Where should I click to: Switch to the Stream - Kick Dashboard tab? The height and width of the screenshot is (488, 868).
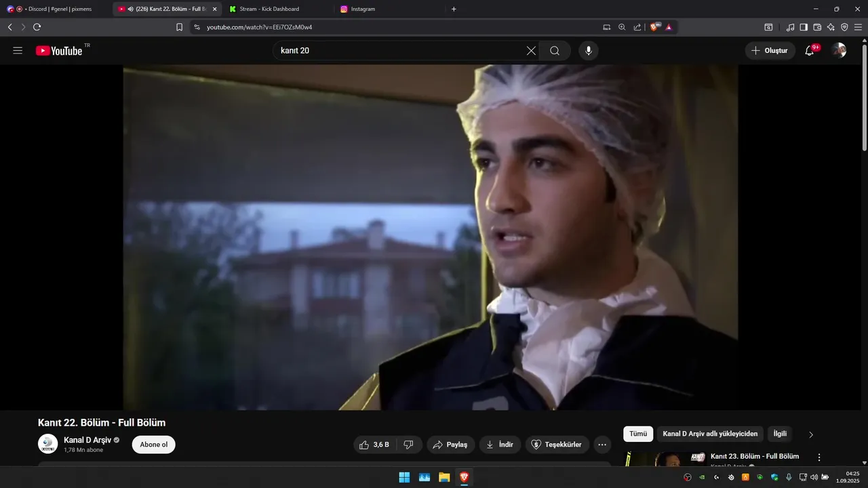pyautogui.click(x=278, y=9)
